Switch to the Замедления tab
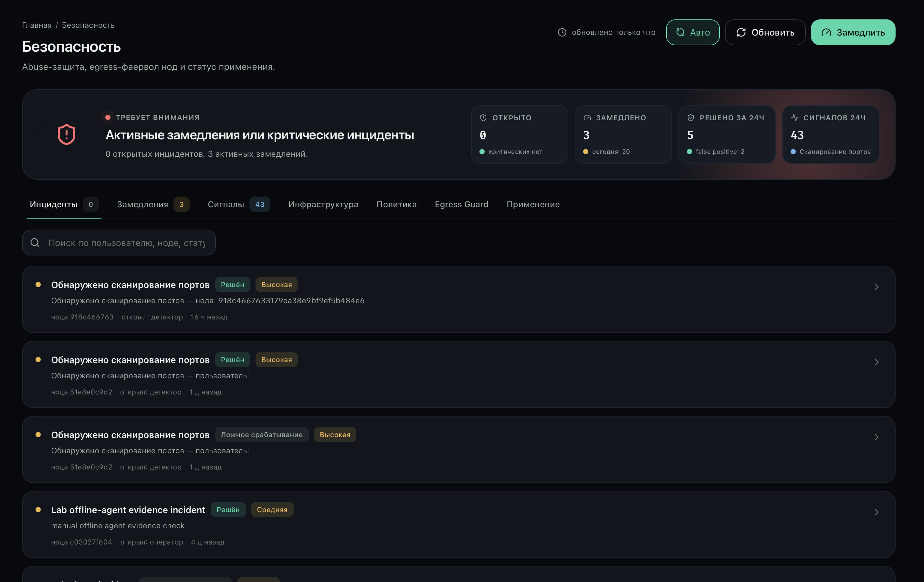The image size is (924, 582). pos(153,204)
